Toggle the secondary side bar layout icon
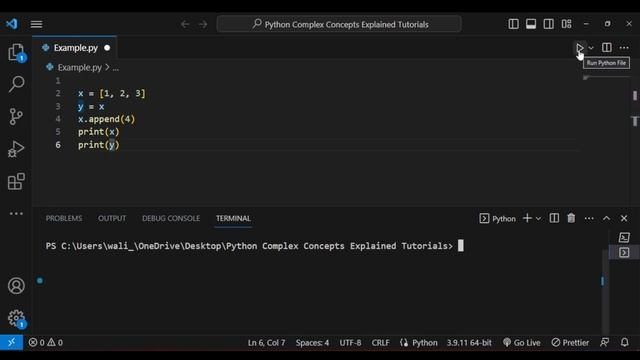Viewport: 640px width, 360px height. [549, 24]
